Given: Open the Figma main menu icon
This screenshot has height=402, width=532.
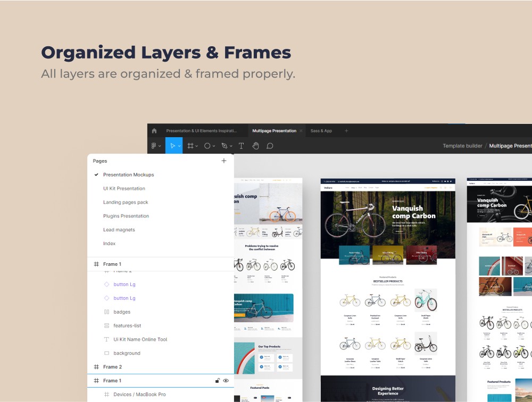Looking at the screenshot, I should tap(154, 146).
